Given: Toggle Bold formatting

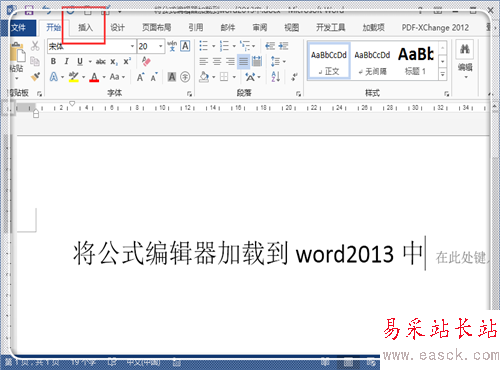Looking at the screenshot, I should coord(53,62).
